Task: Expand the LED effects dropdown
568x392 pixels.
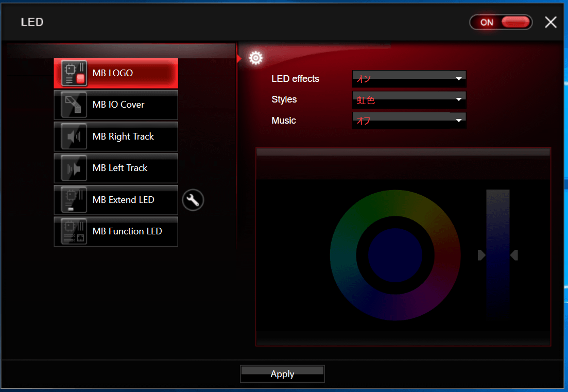Action: pyautogui.click(x=409, y=79)
